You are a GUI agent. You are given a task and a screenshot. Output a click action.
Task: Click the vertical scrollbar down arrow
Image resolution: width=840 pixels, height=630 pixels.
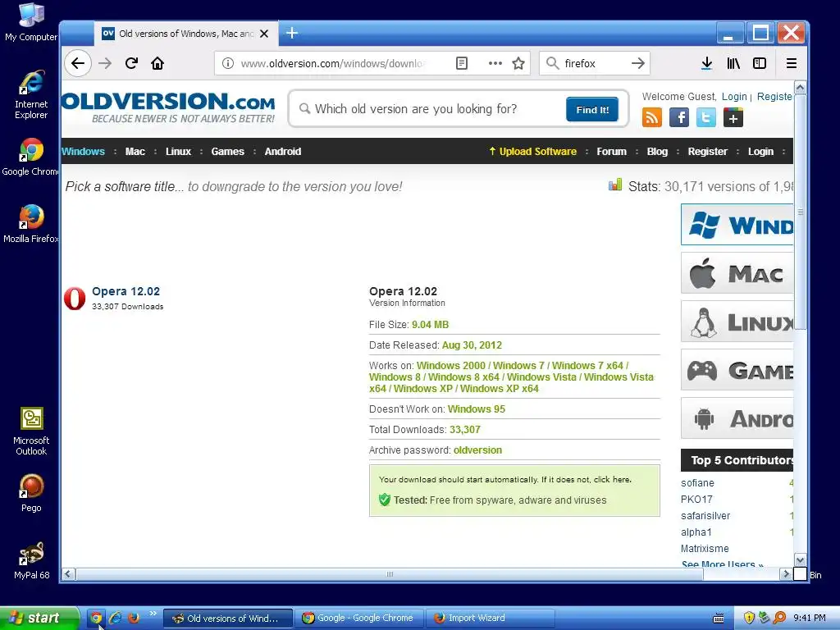click(x=801, y=560)
